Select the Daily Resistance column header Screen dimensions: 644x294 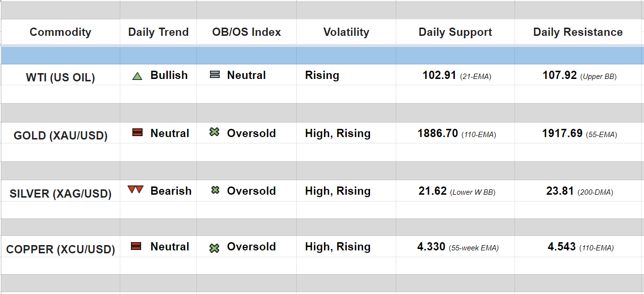click(x=578, y=32)
